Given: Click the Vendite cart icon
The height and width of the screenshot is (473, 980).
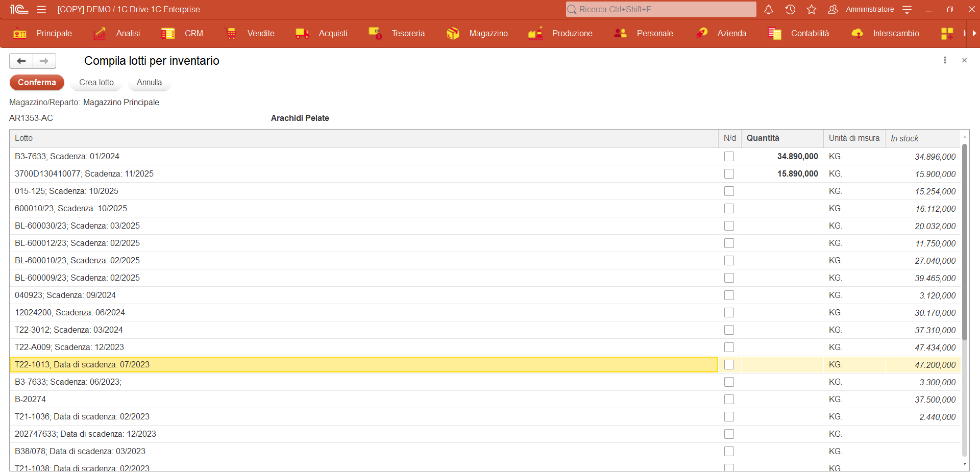Looking at the screenshot, I should click(x=231, y=33).
